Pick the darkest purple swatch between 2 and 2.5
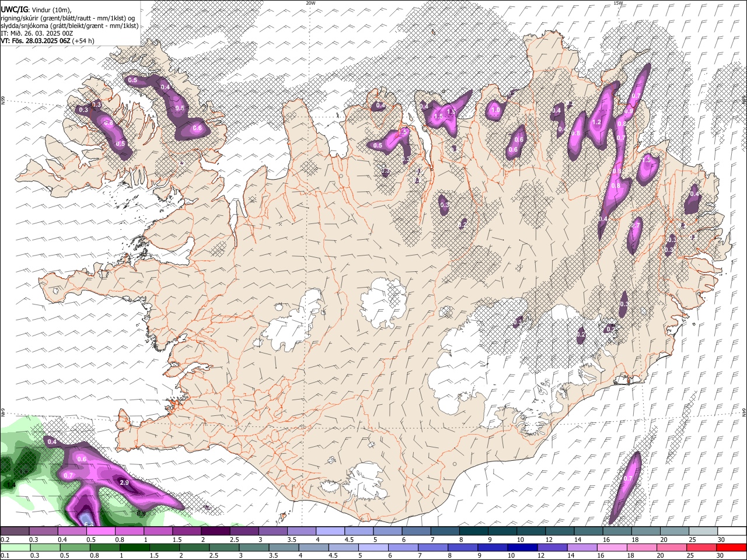747x560 pixels. (x=215, y=531)
